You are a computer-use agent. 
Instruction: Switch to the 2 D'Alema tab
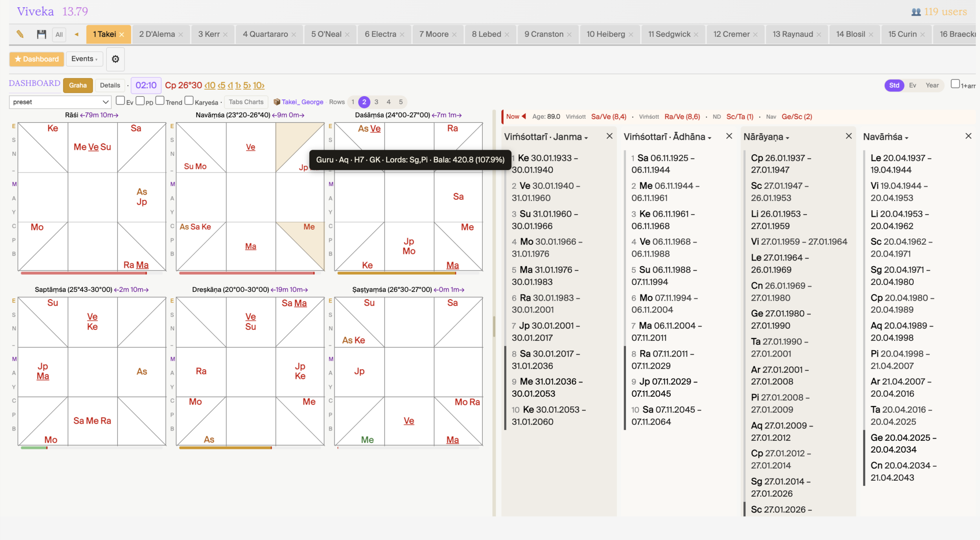click(x=157, y=34)
